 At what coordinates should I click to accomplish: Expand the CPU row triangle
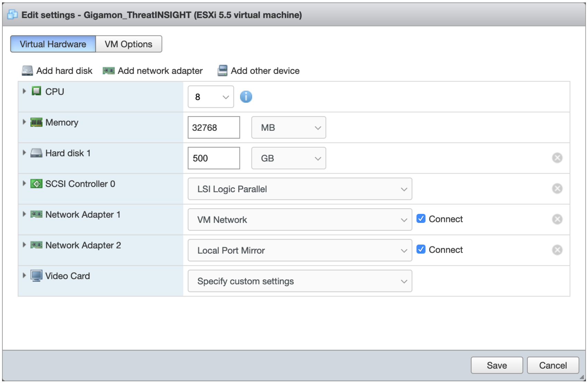24,91
